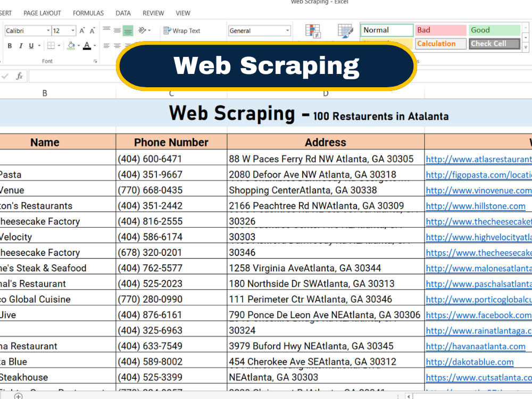Viewport: 532px width, 399px height.
Task: Launch the Font settings dialog
Action: point(95,61)
